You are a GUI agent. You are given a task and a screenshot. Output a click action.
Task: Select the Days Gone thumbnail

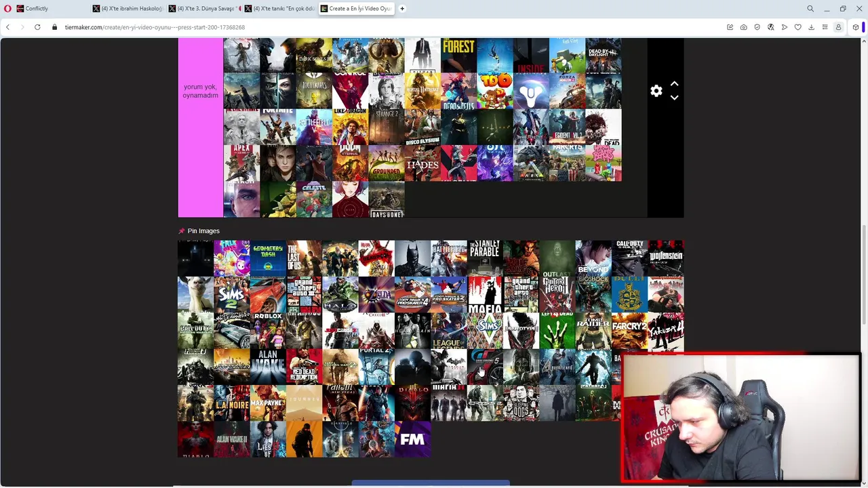[387, 199]
